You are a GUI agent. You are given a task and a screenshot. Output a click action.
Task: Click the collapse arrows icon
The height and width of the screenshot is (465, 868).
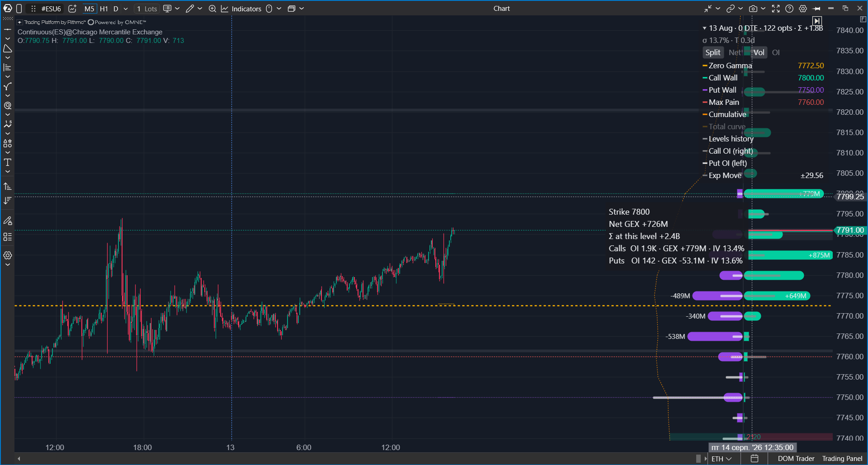pyautogui.click(x=708, y=9)
